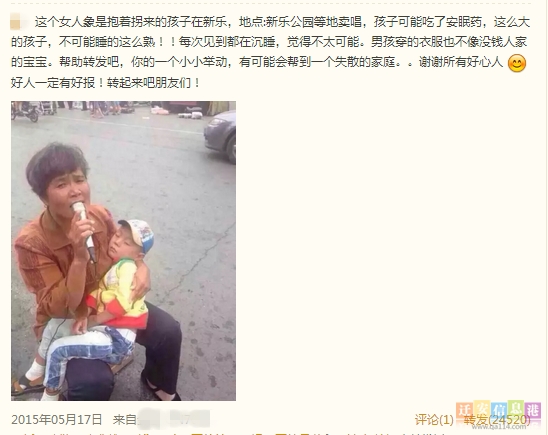The height and width of the screenshot is (435, 548).
Task: Click the 迁安信息港 watermark logo
Action: 498,410
